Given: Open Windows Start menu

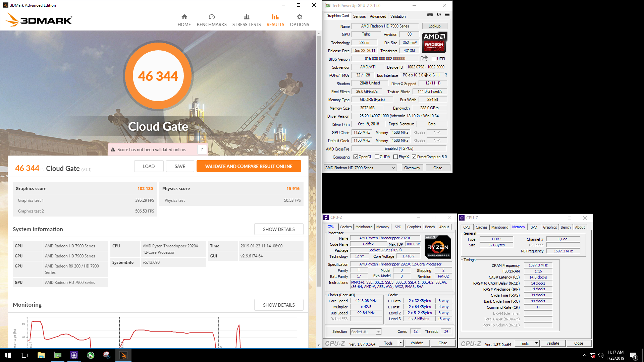Looking at the screenshot, I should (x=8, y=355).
